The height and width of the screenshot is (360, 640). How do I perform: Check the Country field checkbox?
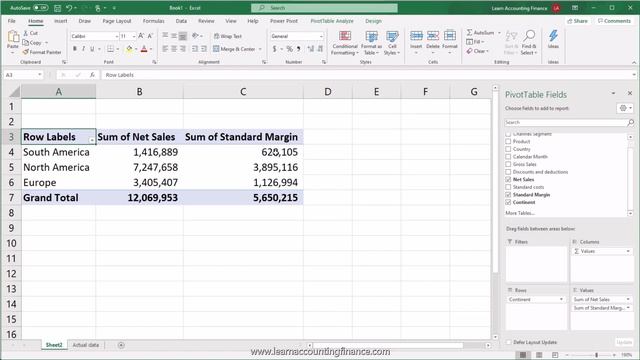tap(508, 149)
